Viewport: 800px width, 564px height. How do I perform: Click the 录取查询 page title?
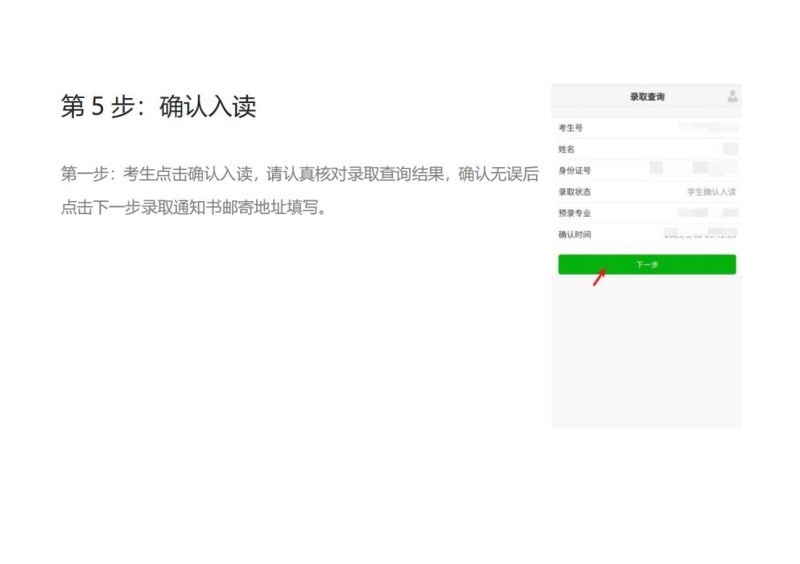pos(646,97)
